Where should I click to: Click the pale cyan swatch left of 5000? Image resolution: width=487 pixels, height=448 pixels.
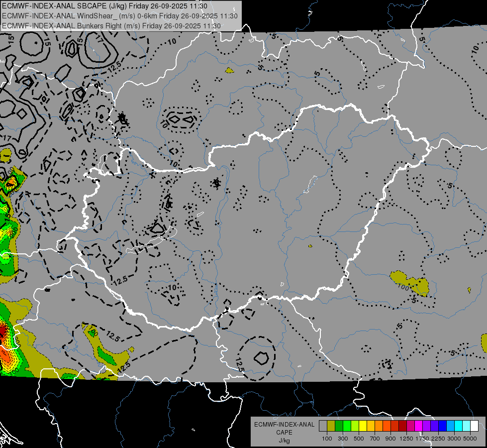pyautogui.click(x=467, y=426)
